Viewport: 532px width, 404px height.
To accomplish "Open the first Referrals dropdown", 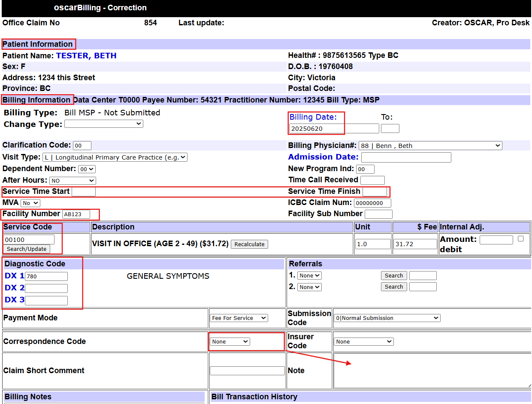I will pyautogui.click(x=309, y=275).
